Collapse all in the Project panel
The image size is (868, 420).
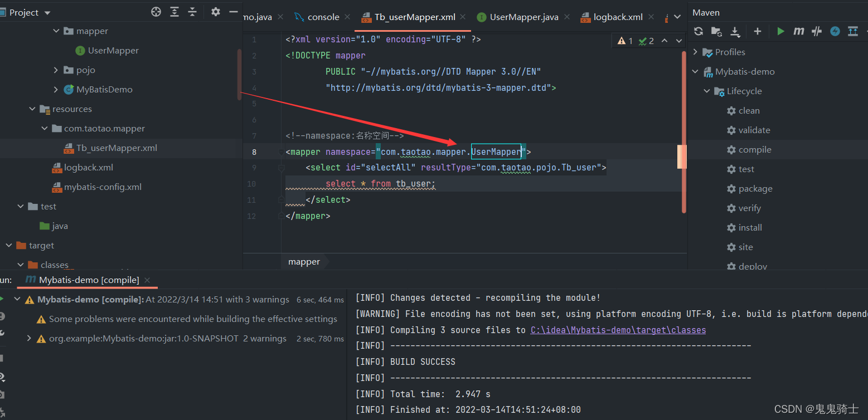point(192,12)
